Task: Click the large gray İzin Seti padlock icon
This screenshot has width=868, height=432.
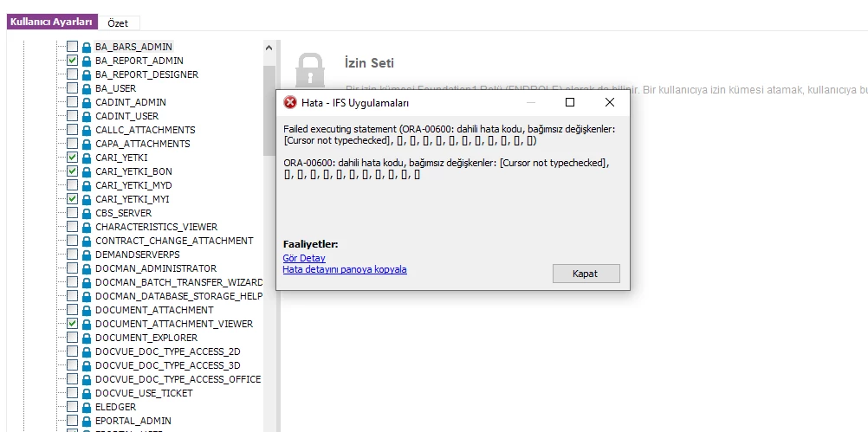Action: pyautogui.click(x=309, y=69)
